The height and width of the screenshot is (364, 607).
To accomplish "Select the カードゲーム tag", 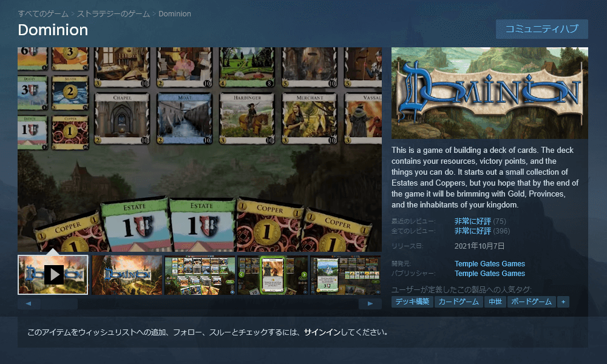I will pos(458,302).
